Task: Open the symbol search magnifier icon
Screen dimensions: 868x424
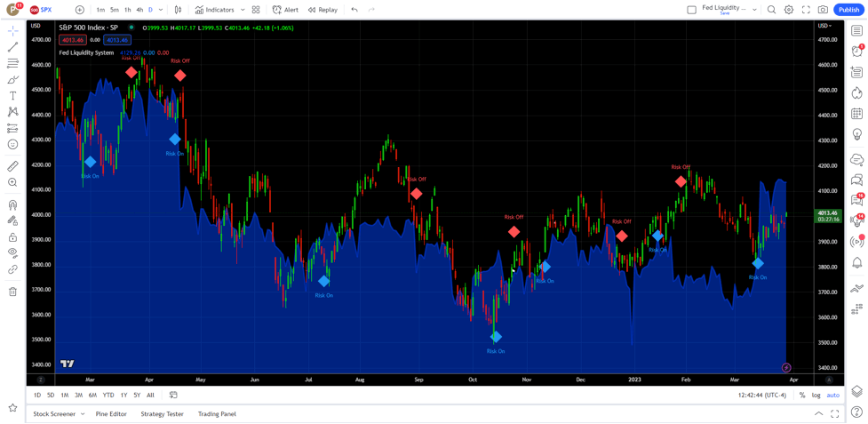Action: 771,10
